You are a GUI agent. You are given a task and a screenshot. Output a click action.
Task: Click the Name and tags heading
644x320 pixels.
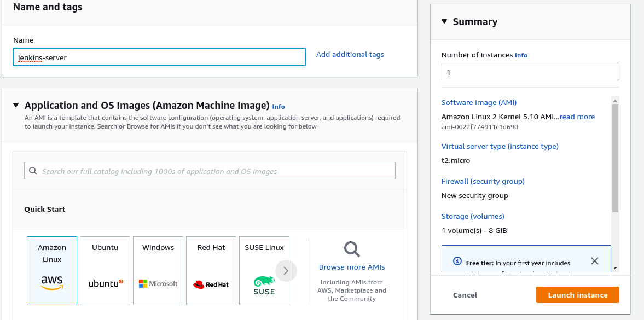[x=48, y=7]
